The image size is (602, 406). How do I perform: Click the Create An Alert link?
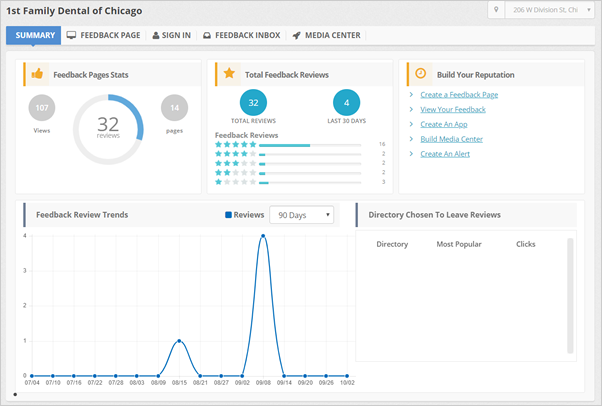pyautogui.click(x=447, y=154)
